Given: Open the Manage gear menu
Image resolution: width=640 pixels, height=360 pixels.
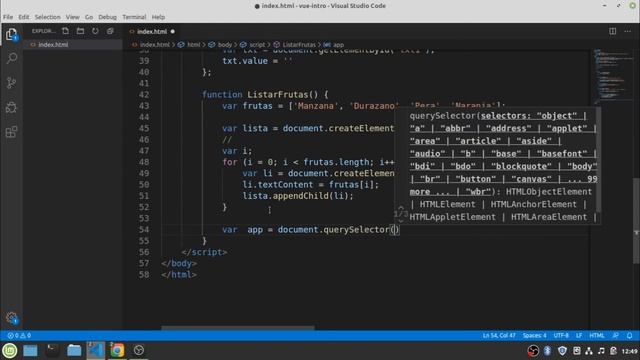Looking at the screenshot, I should coord(11,318).
